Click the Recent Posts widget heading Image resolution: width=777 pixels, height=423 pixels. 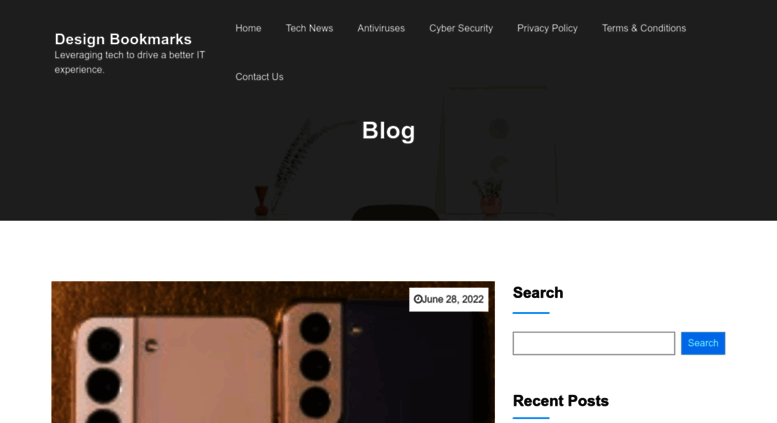pyautogui.click(x=560, y=401)
